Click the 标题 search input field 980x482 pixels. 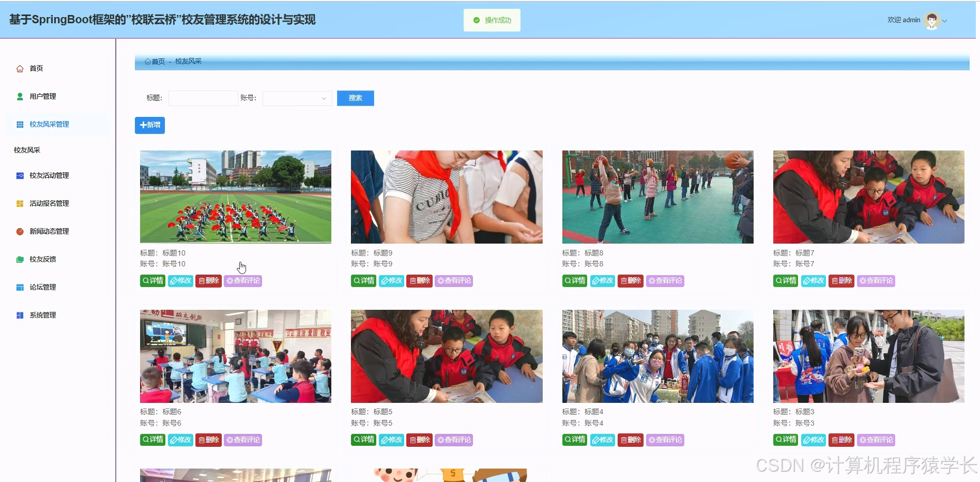pos(203,98)
